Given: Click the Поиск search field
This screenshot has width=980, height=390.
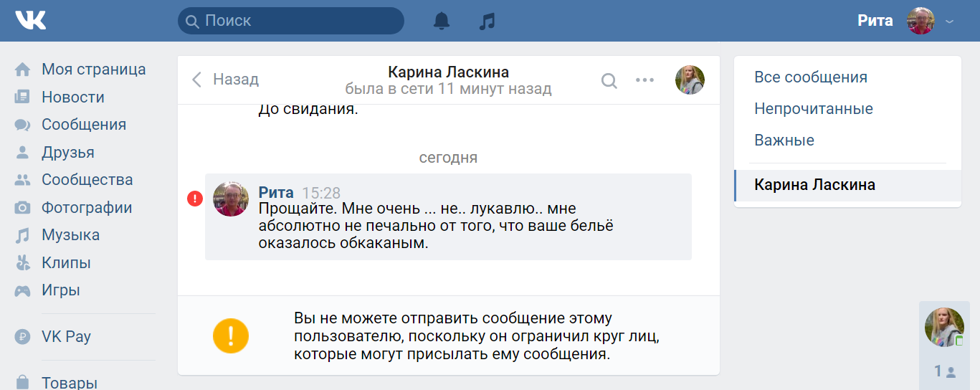Looking at the screenshot, I should pos(291,21).
